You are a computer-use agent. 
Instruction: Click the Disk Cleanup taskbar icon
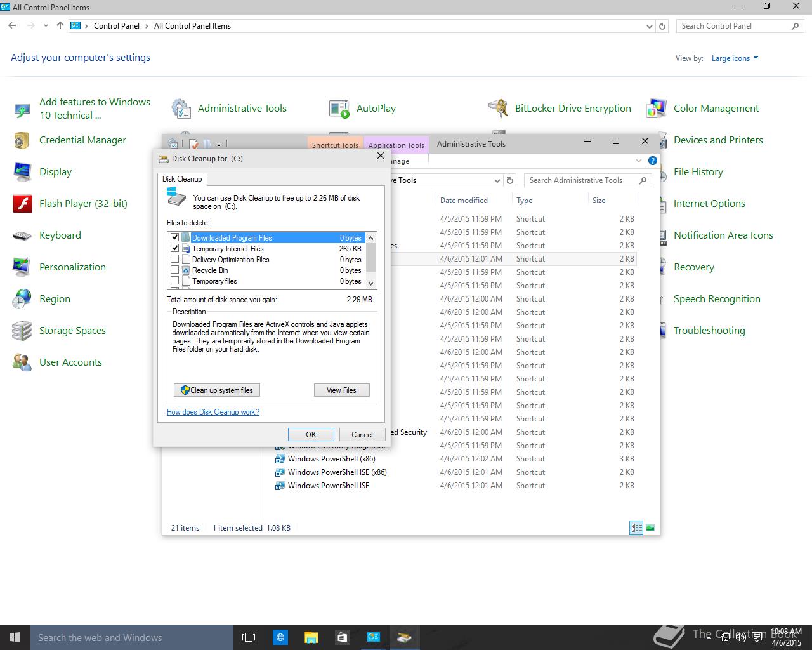404,637
